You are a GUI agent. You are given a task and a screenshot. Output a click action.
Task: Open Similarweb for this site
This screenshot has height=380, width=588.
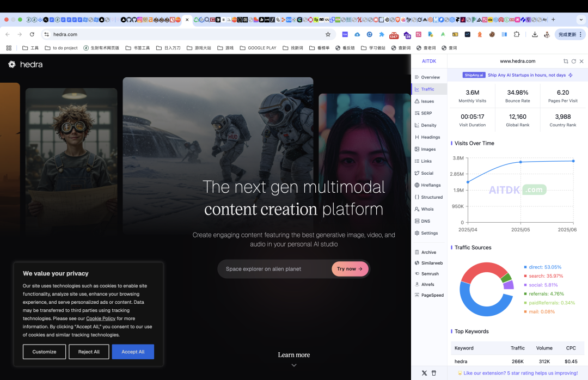(x=428, y=263)
